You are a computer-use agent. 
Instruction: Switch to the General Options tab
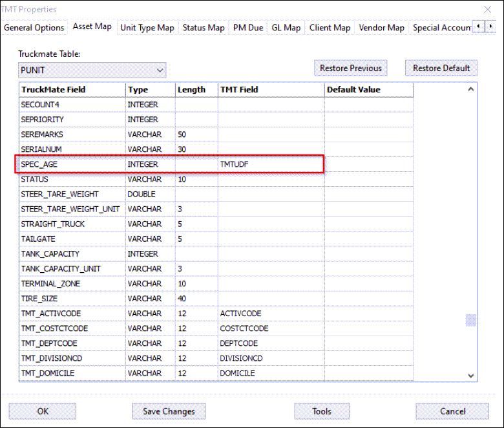[x=34, y=28]
